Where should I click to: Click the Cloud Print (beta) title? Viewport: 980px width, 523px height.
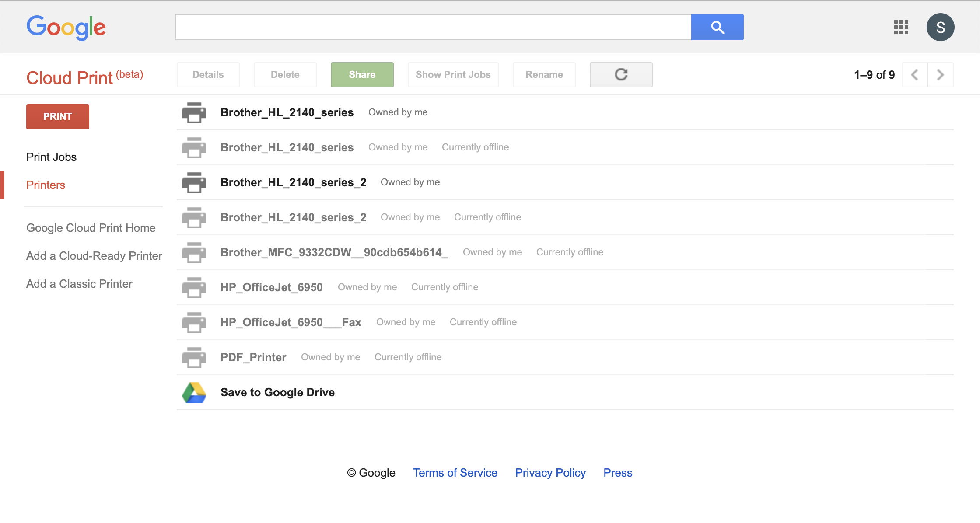pos(85,77)
